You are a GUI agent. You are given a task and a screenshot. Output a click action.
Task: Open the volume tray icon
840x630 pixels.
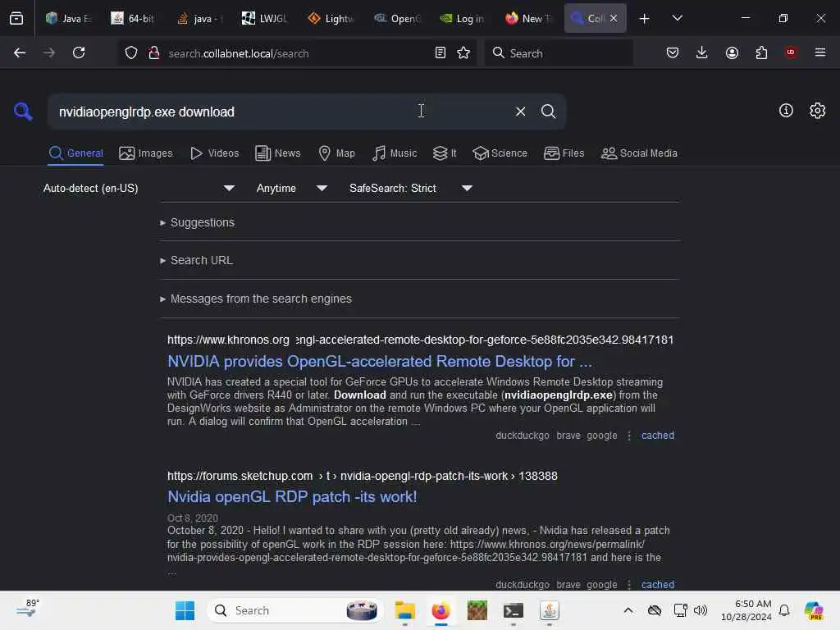click(x=701, y=610)
